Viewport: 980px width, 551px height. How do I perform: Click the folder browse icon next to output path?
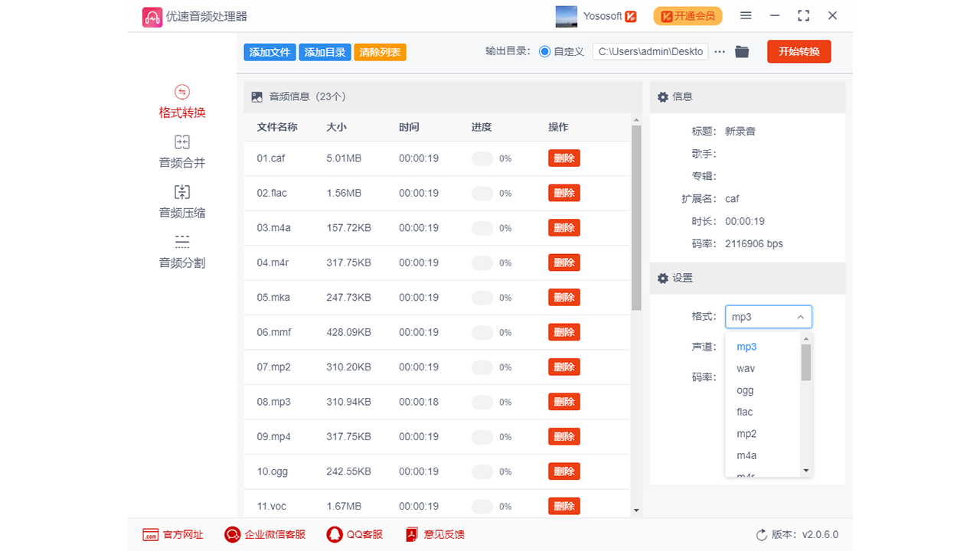(741, 51)
